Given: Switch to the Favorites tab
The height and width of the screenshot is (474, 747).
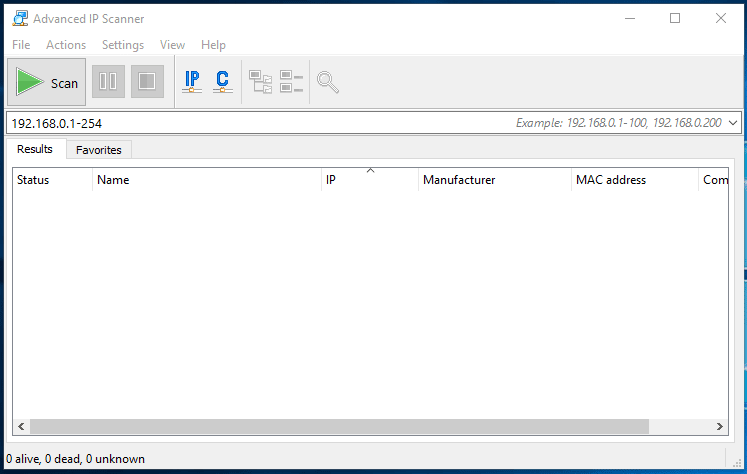Looking at the screenshot, I should point(98,150).
